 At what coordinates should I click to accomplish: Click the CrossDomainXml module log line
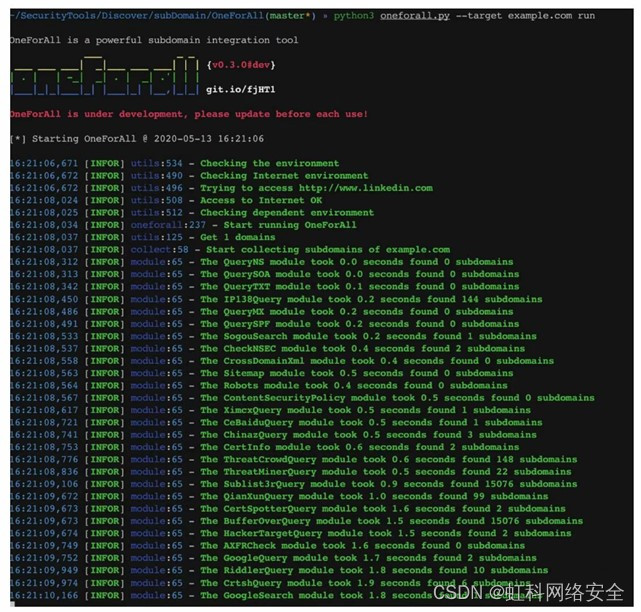point(282,361)
